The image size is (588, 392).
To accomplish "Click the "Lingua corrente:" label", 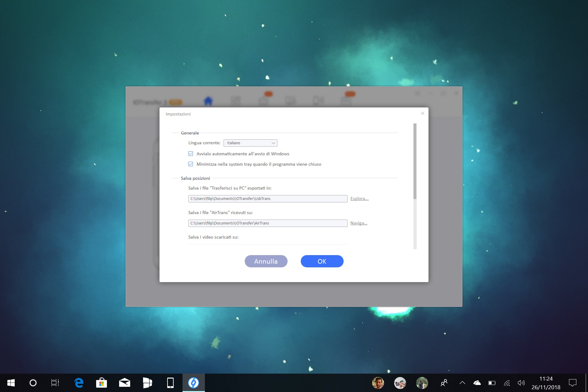I will coord(204,143).
